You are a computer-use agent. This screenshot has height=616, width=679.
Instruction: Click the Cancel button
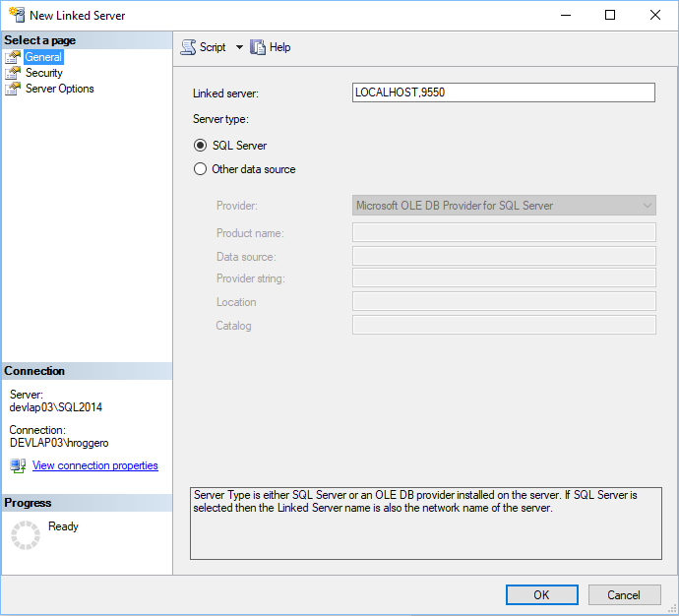point(624,594)
